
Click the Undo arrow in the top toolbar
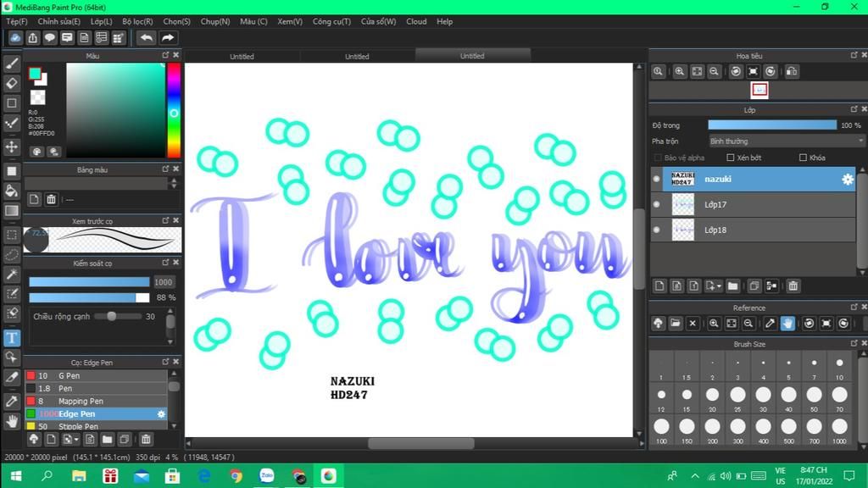point(147,37)
